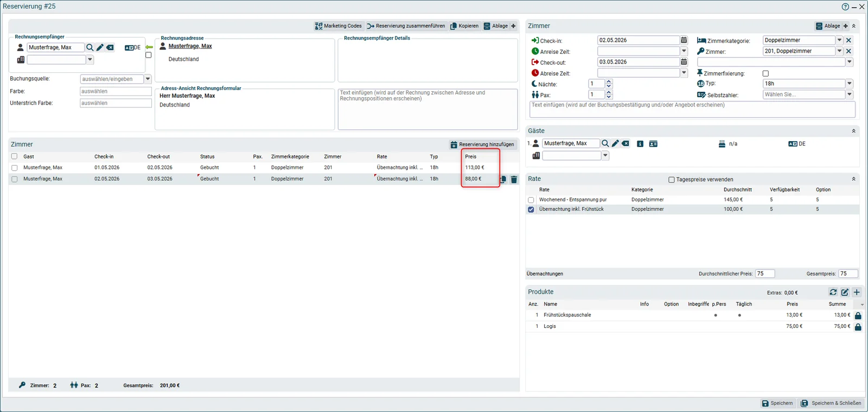This screenshot has height=412, width=868.
Task: Delete the 02.05.2026 reservation row via trash icon
Action: (x=514, y=179)
